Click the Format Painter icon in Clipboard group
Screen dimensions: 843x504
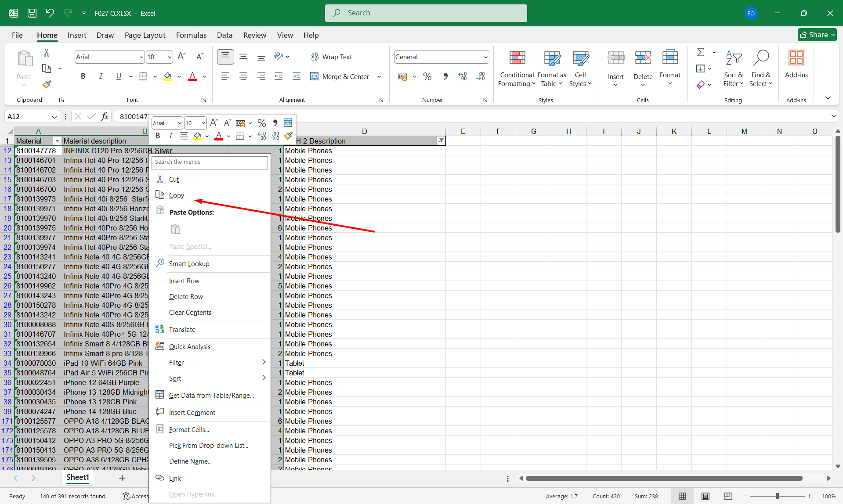click(47, 84)
